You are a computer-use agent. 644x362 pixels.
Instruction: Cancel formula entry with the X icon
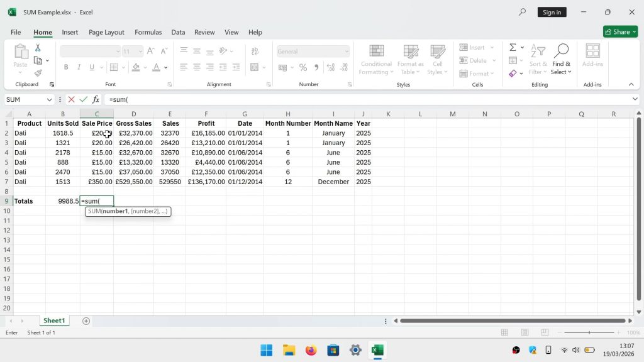[x=72, y=99]
